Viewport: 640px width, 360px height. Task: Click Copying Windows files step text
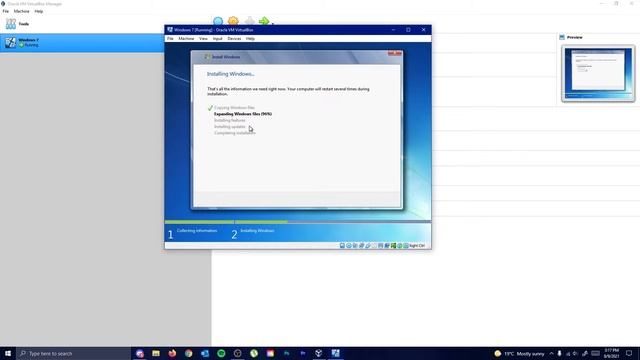234,108
